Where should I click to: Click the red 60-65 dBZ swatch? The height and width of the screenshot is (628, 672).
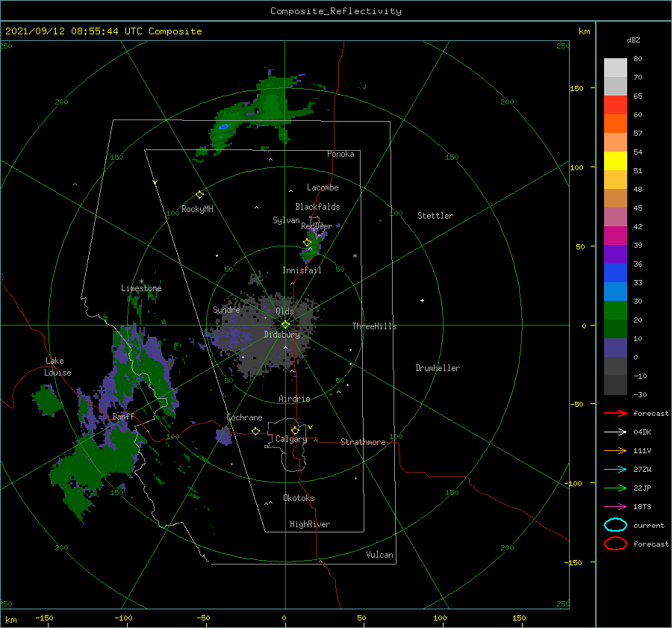click(x=615, y=105)
